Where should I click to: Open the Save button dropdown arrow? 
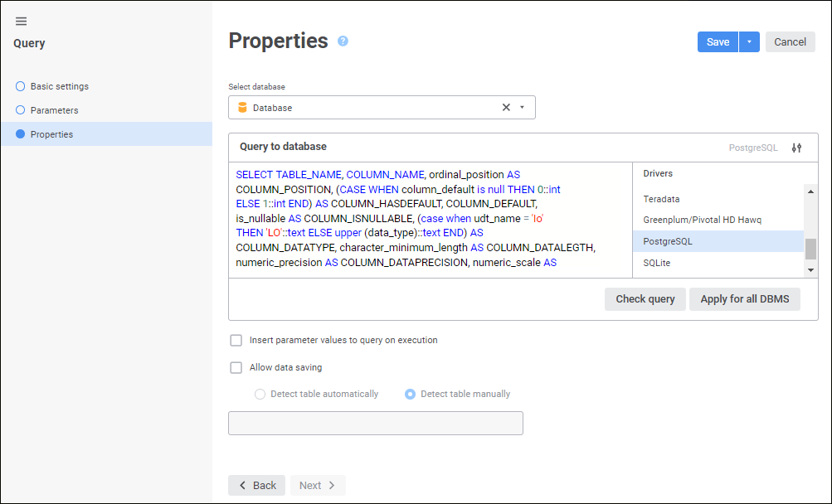point(749,42)
